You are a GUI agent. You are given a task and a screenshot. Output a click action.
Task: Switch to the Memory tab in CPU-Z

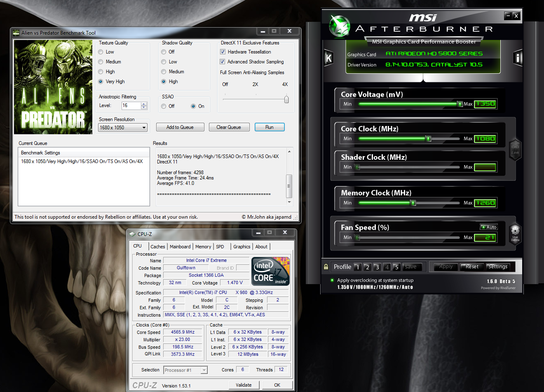[x=203, y=247]
